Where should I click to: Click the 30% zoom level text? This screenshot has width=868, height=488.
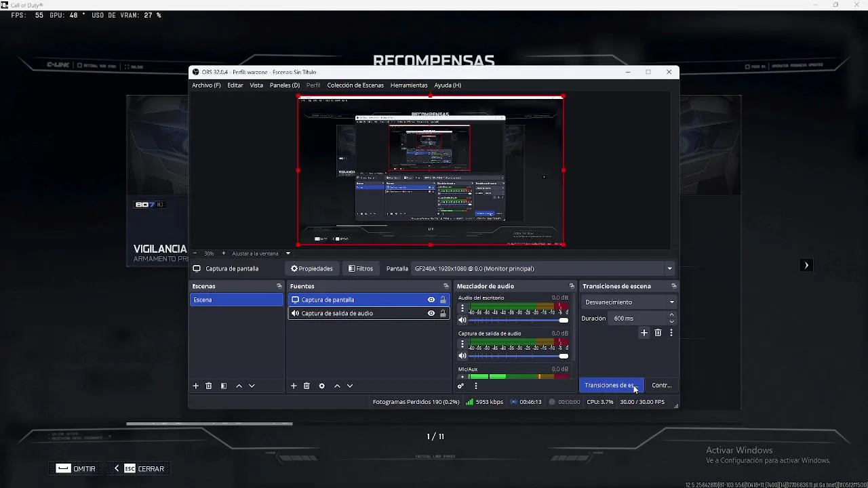click(209, 253)
